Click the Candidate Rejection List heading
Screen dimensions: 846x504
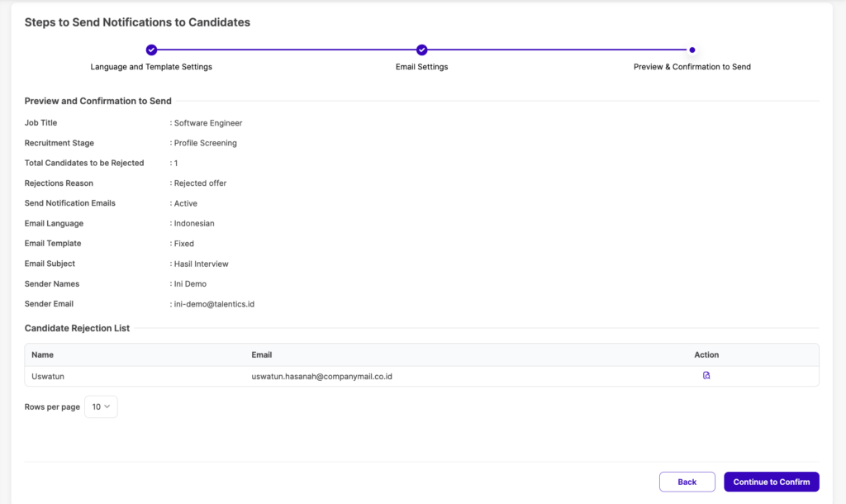point(77,328)
